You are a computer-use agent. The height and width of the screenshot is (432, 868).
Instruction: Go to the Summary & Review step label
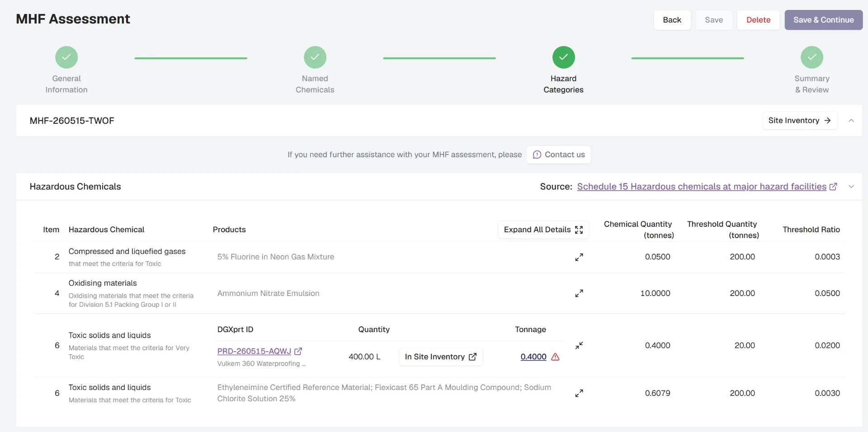(x=812, y=84)
